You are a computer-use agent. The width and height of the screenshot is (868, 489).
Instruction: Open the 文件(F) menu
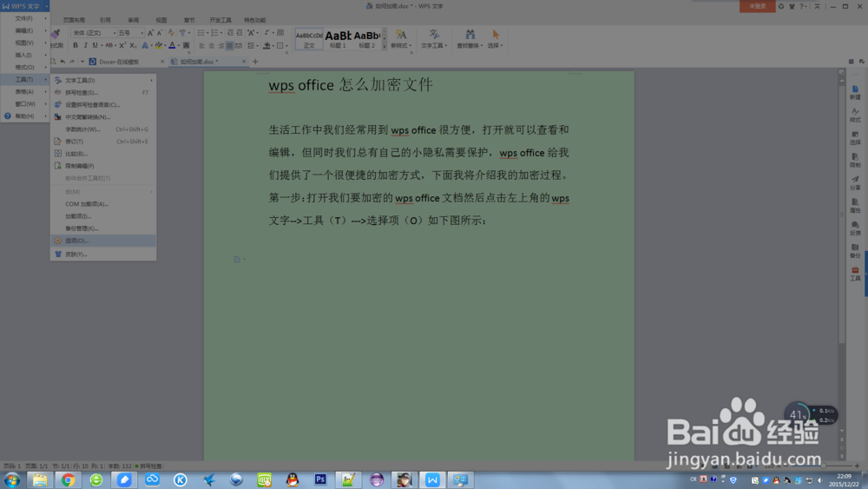click(25, 18)
